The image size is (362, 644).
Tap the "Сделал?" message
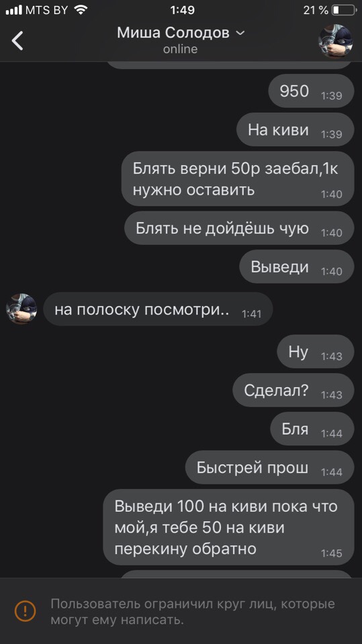click(x=293, y=390)
